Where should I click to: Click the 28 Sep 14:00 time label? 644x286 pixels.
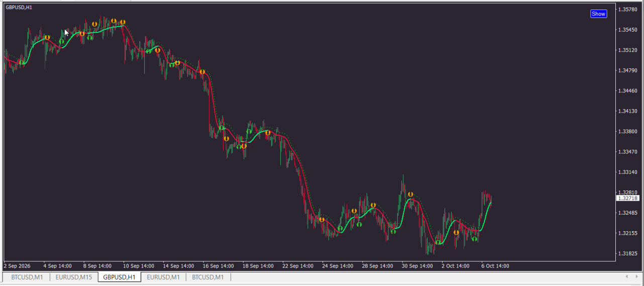click(x=378, y=266)
